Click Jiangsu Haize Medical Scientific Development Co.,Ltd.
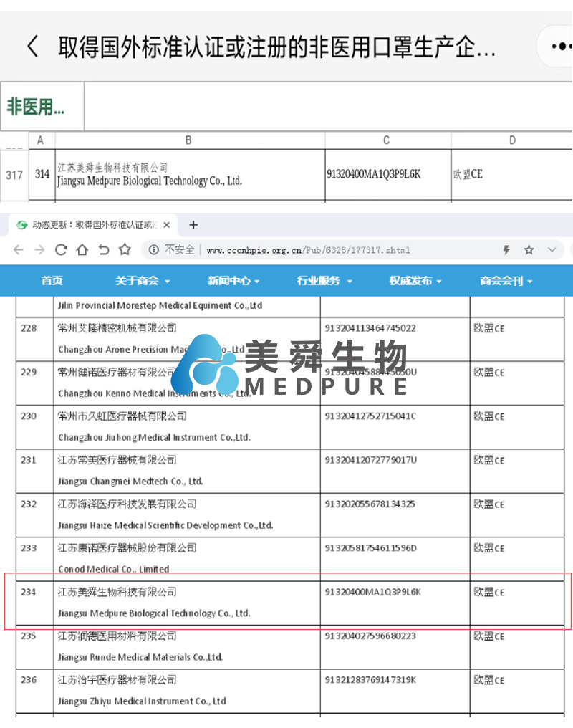The height and width of the screenshot is (728, 573). coord(165,525)
